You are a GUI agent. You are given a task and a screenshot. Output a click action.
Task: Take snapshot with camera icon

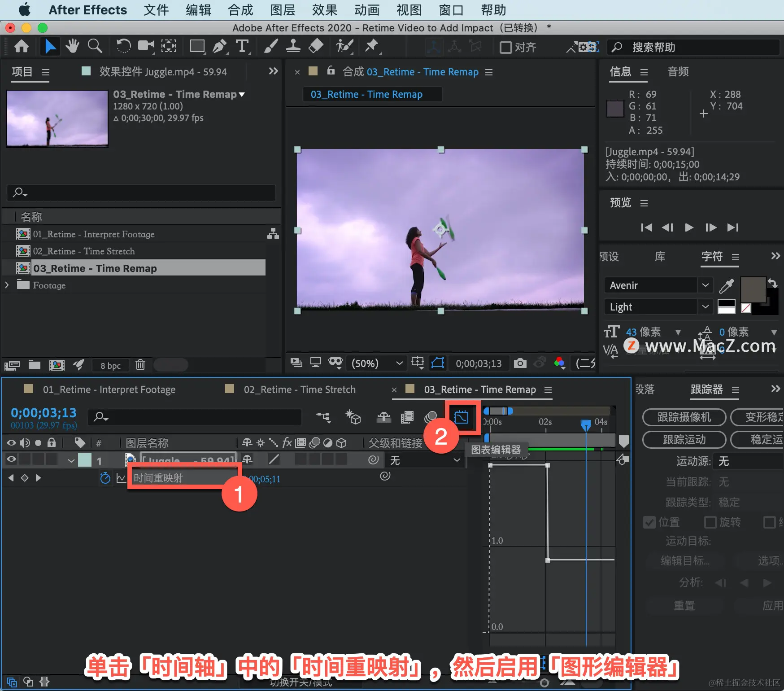[520, 363]
